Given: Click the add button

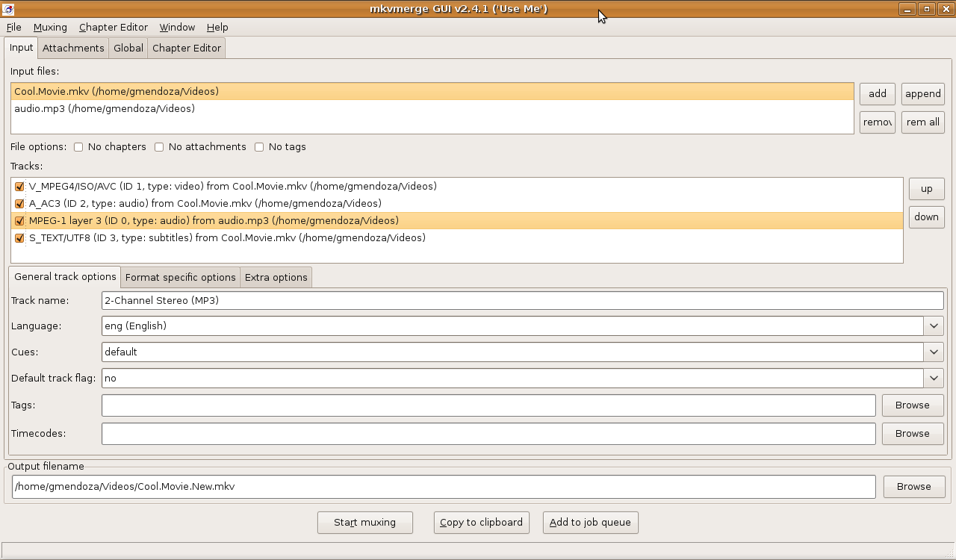Looking at the screenshot, I should click(x=878, y=93).
